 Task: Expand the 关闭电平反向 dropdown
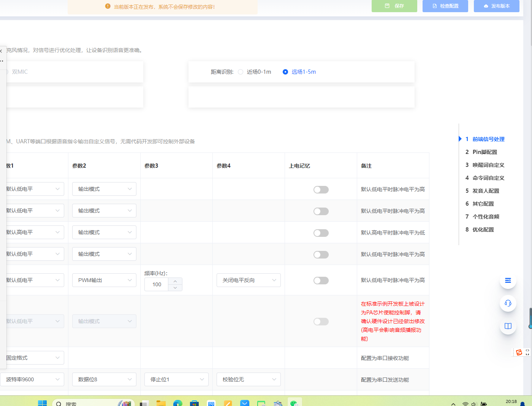[x=249, y=280]
